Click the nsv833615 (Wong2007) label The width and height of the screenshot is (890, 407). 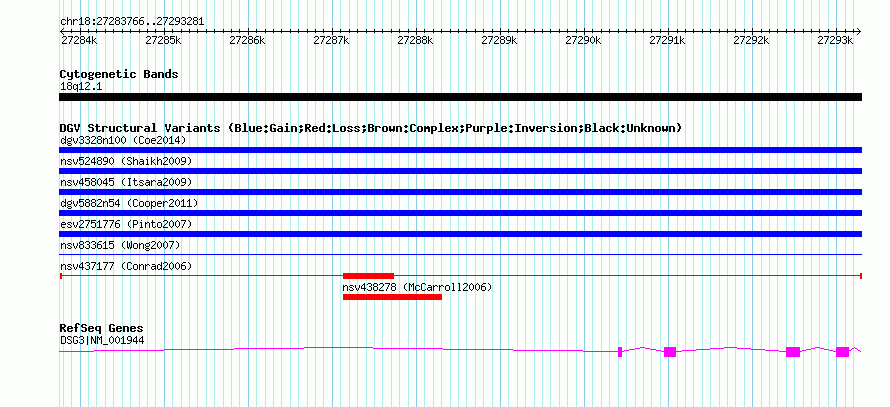click(x=120, y=245)
